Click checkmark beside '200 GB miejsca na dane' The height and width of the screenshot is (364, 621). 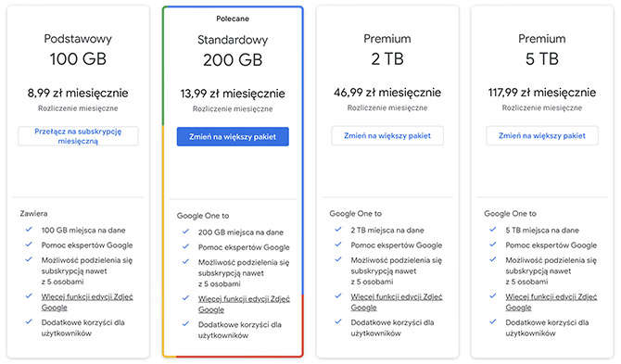click(x=185, y=232)
